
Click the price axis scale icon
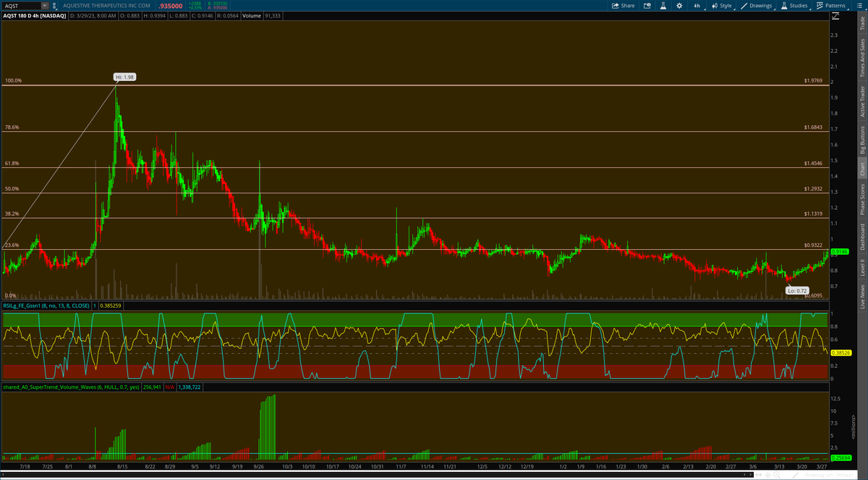[834, 14]
